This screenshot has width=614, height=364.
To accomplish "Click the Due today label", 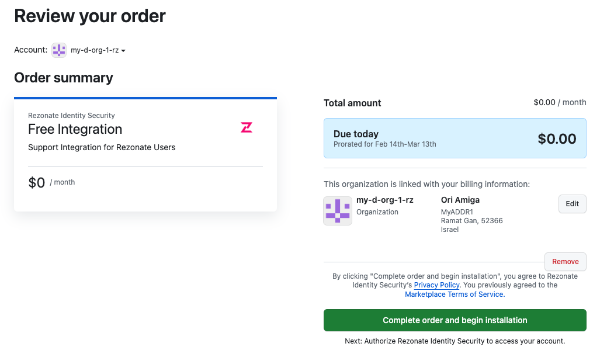I will click(356, 134).
